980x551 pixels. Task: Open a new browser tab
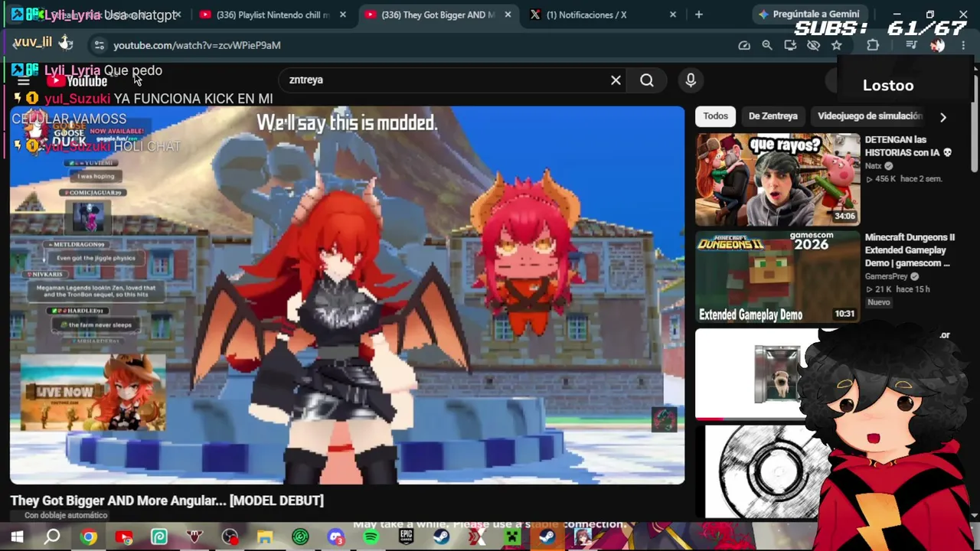tap(698, 15)
